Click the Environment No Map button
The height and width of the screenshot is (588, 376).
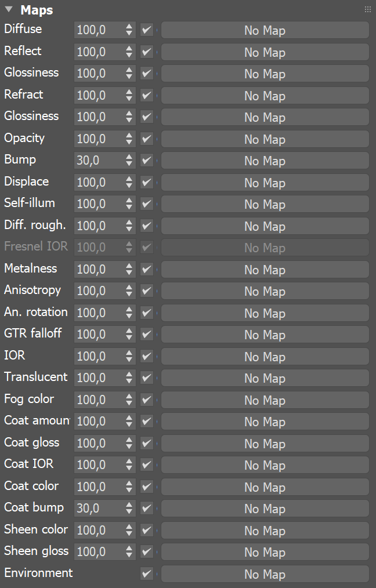(x=265, y=574)
